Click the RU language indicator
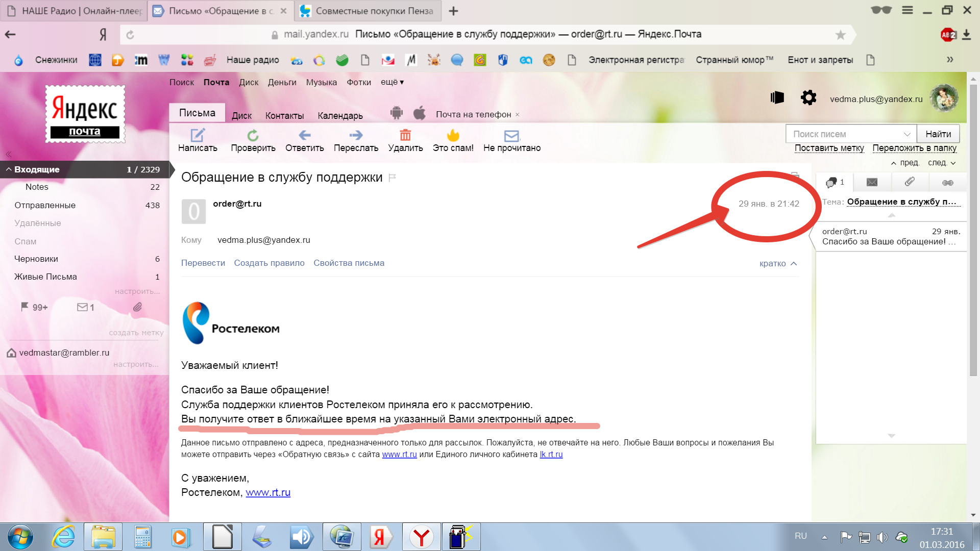This screenshot has width=980, height=551. (x=800, y=536)
